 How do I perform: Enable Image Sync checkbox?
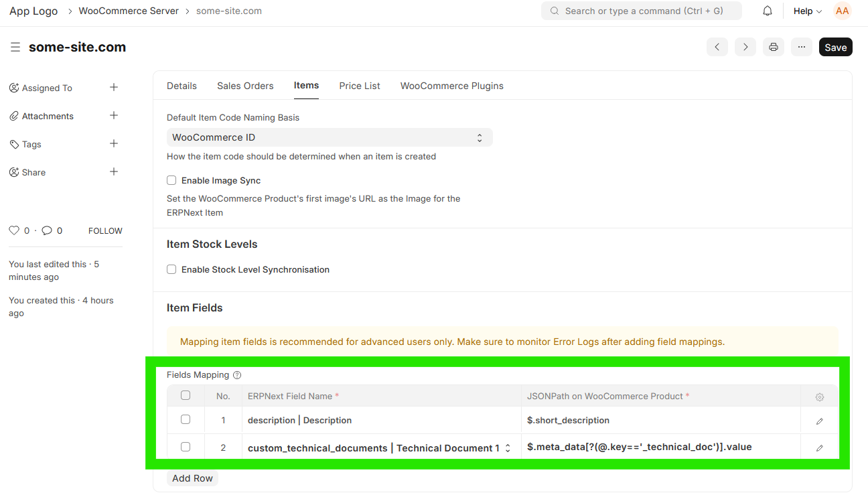(x=171, y=180)
